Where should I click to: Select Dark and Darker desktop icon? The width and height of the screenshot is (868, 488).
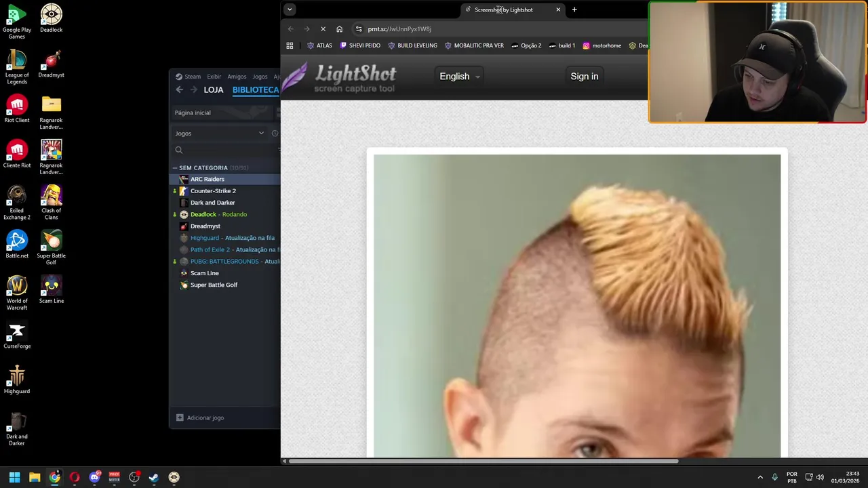[x=17, y=428]
